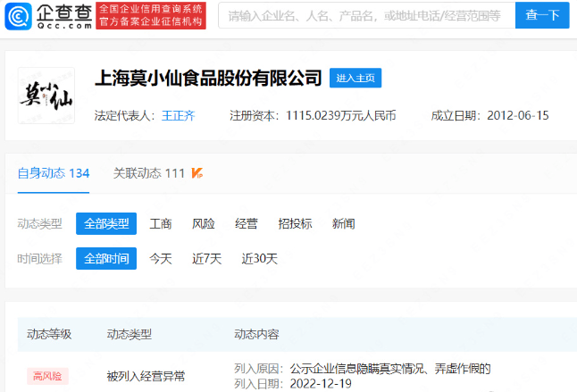Switch to 关联动态 111 tab
The height and width of the screenshot is (392, 577).
[x=148, y=173]
